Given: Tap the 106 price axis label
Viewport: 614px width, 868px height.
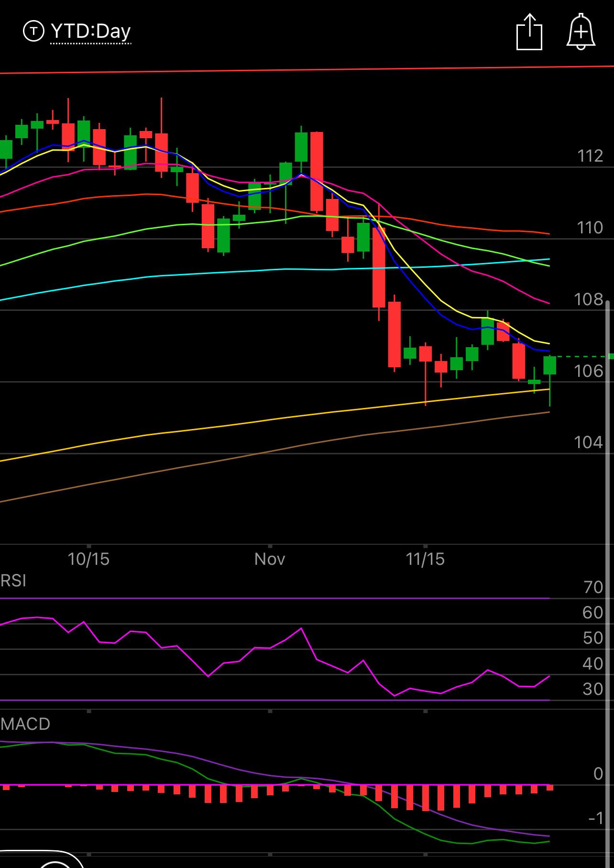Looking at the screenshot, I should (x=589, y=371).
